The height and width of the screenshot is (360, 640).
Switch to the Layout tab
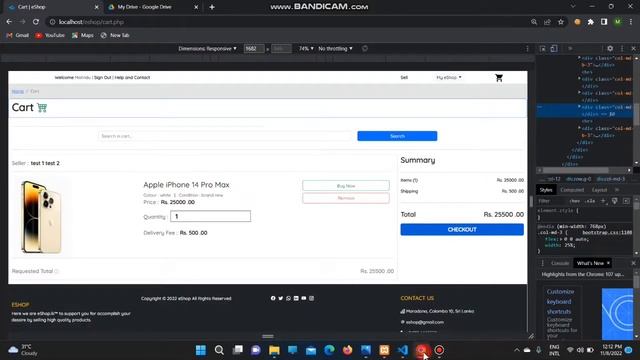coord(599,190)
